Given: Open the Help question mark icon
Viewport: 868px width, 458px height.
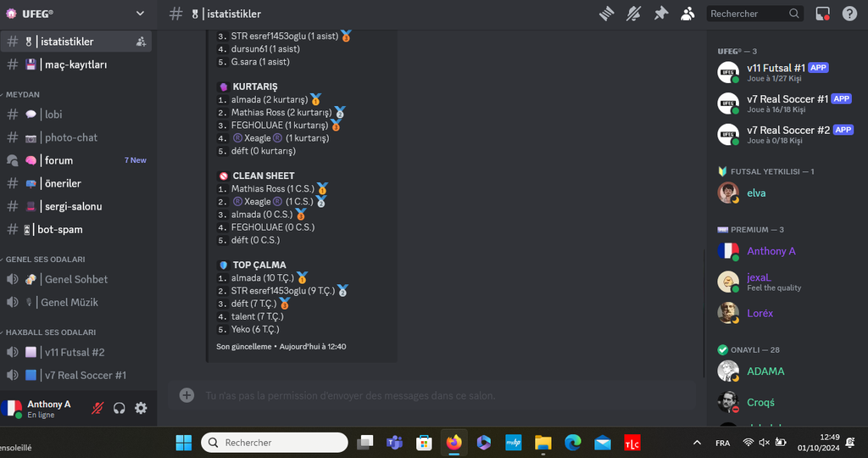Looking at the screenshot, I should 849,14.
